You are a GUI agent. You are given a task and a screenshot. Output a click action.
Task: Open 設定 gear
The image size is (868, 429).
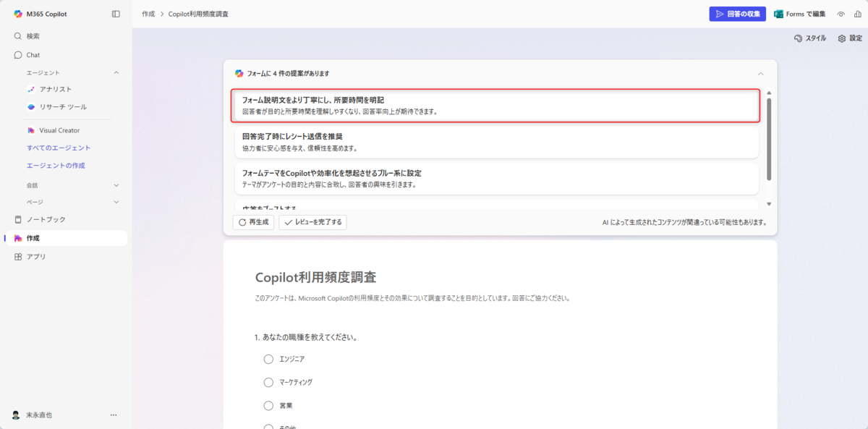click(850, 38)
